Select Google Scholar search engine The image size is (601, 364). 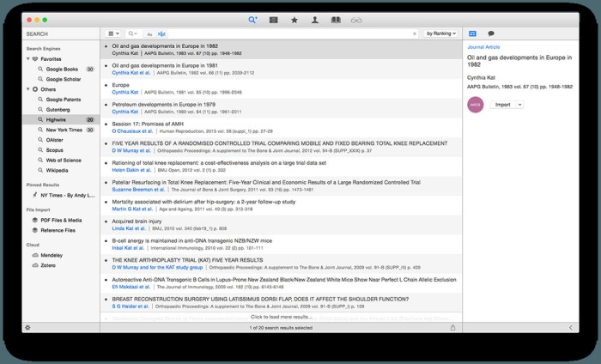[64, 79]
